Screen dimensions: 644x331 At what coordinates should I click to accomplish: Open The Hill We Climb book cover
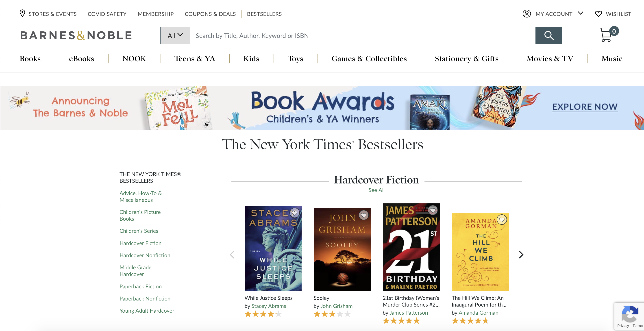(x=480, y=251)
